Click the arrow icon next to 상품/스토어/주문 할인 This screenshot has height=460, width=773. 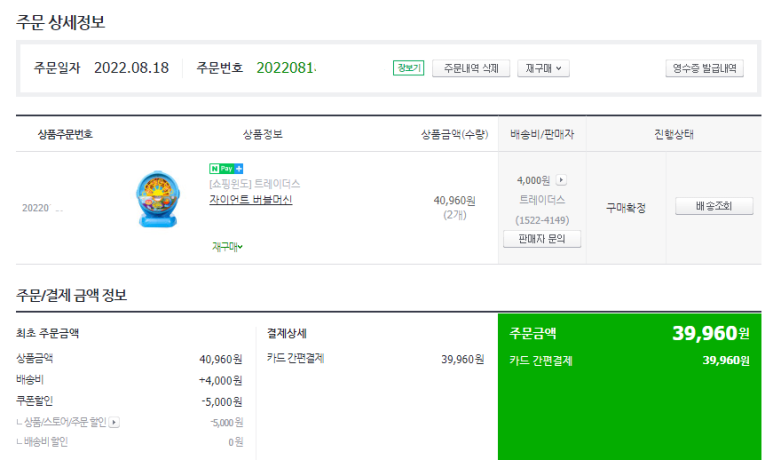[x=114, y=422]
